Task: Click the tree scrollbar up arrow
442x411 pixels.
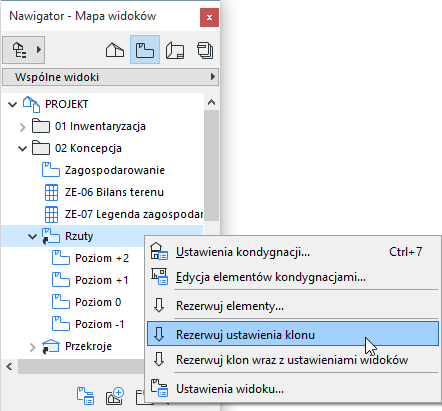Action: tap(211, 102)
